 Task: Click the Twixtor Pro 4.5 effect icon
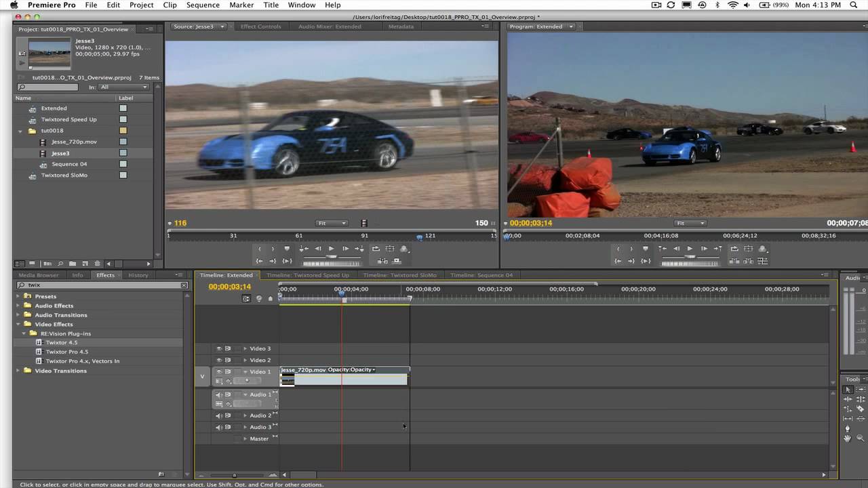click(x=39, y=352)
